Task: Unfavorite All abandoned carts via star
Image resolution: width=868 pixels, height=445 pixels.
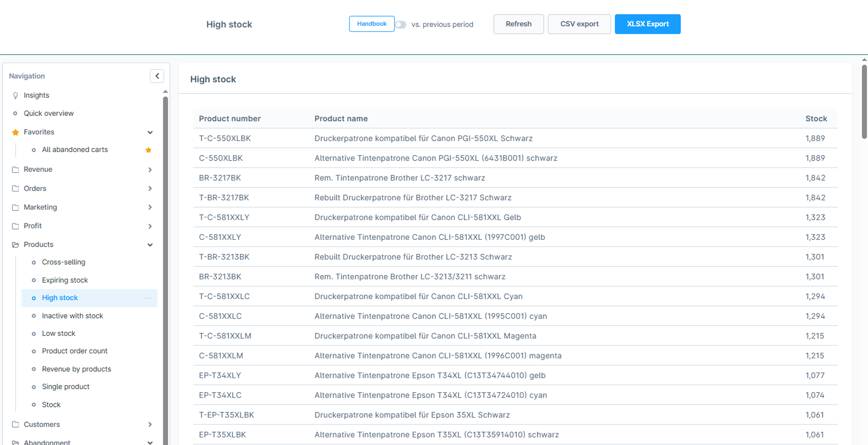Action: [x=148, y=150]
